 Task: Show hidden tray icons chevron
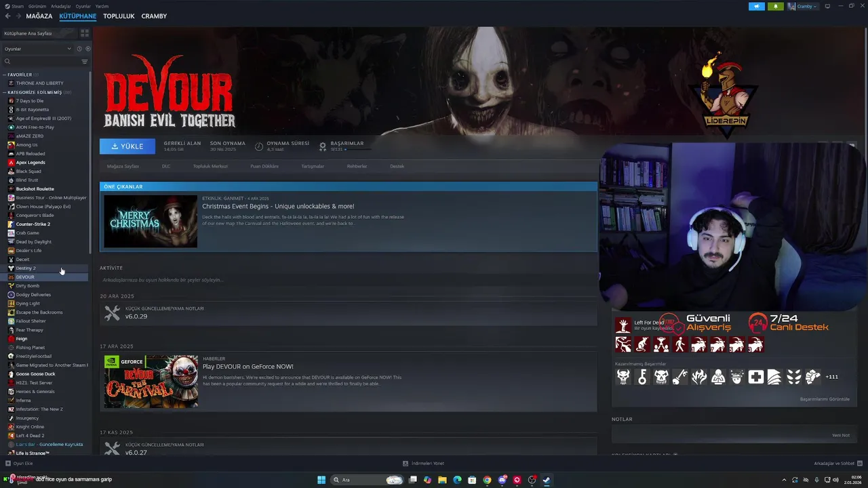click(785, 480)
